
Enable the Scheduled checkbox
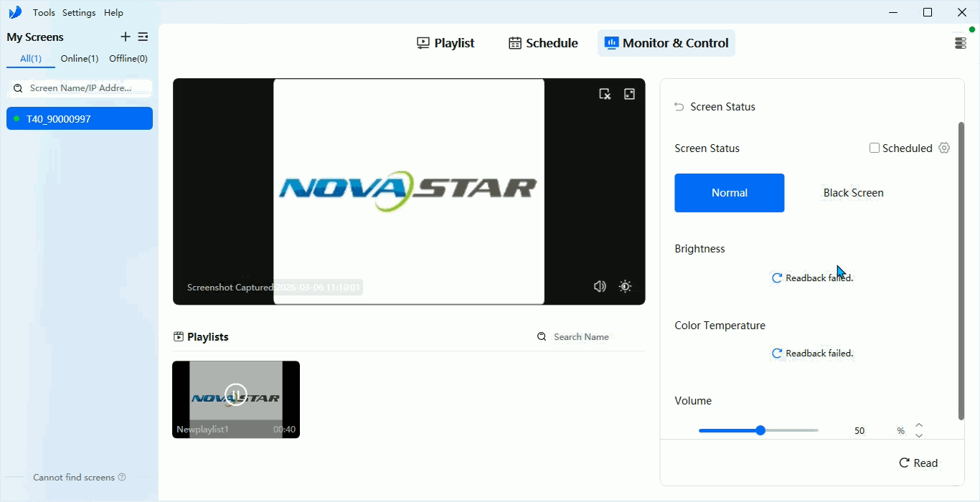[x=875, y=148]
